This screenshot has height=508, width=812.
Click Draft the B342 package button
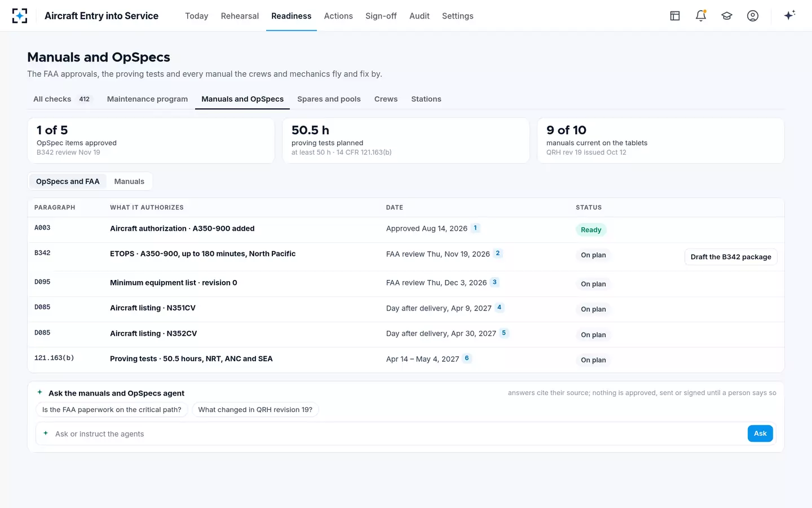[731, 257]
